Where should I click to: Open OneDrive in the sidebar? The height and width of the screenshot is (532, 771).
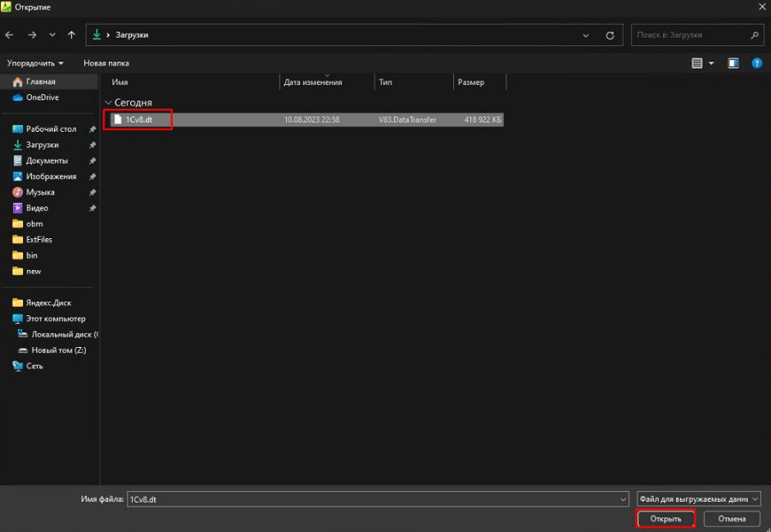click(42, 98)
